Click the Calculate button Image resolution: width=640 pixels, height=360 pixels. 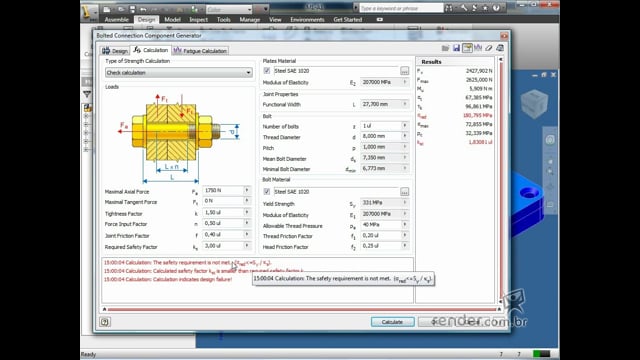tap(392, 322)
